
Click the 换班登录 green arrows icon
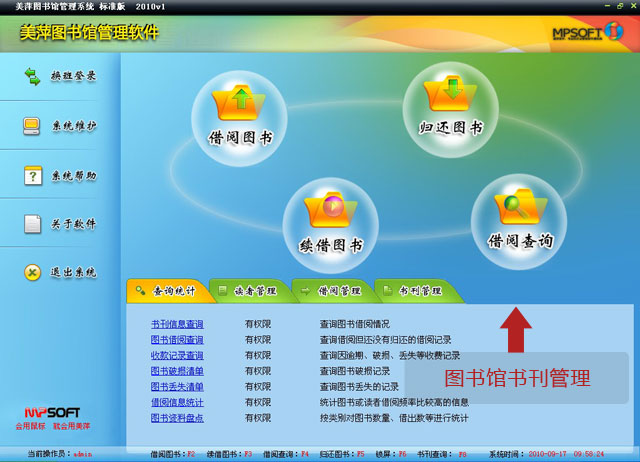[32, 77]
